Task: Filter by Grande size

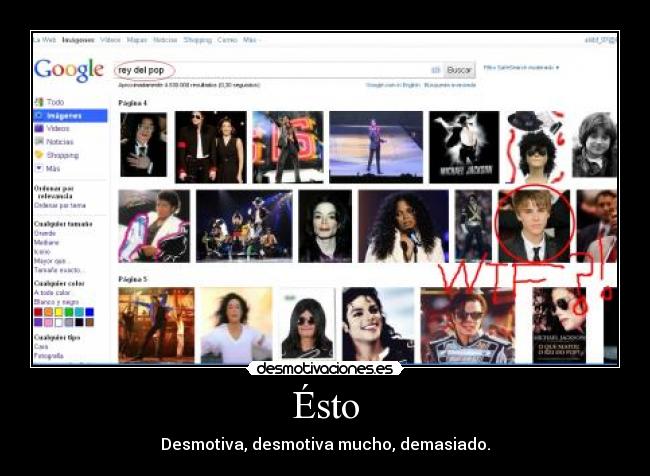Action: coord(45,233)
